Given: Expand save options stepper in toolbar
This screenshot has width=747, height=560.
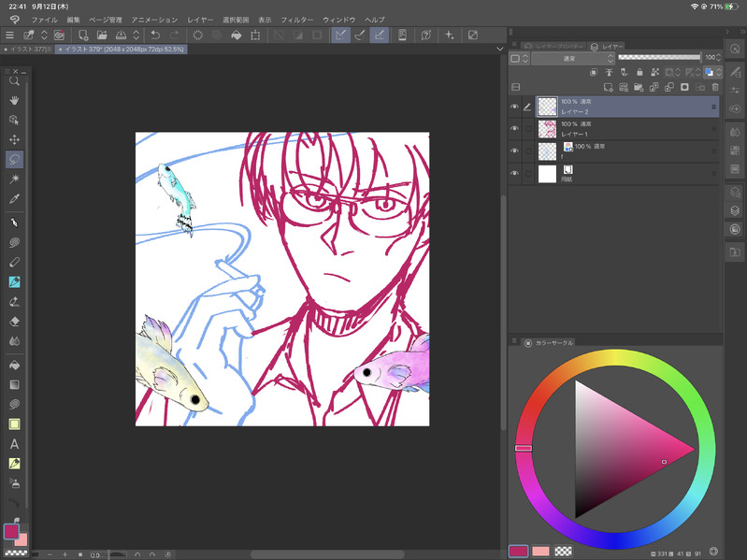Looking at the screenshot, I should click(x=136, y=35).
